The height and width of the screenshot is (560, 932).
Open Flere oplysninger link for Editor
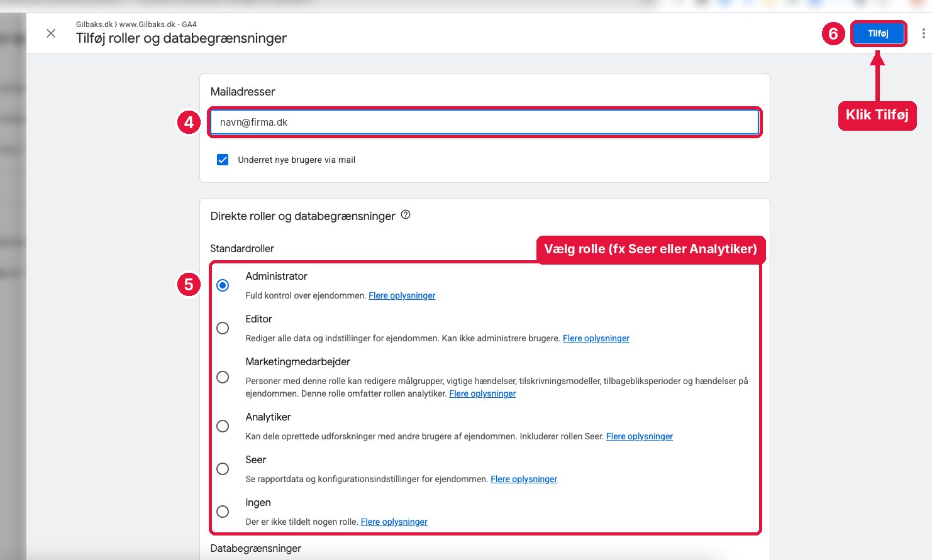(596, 338)
